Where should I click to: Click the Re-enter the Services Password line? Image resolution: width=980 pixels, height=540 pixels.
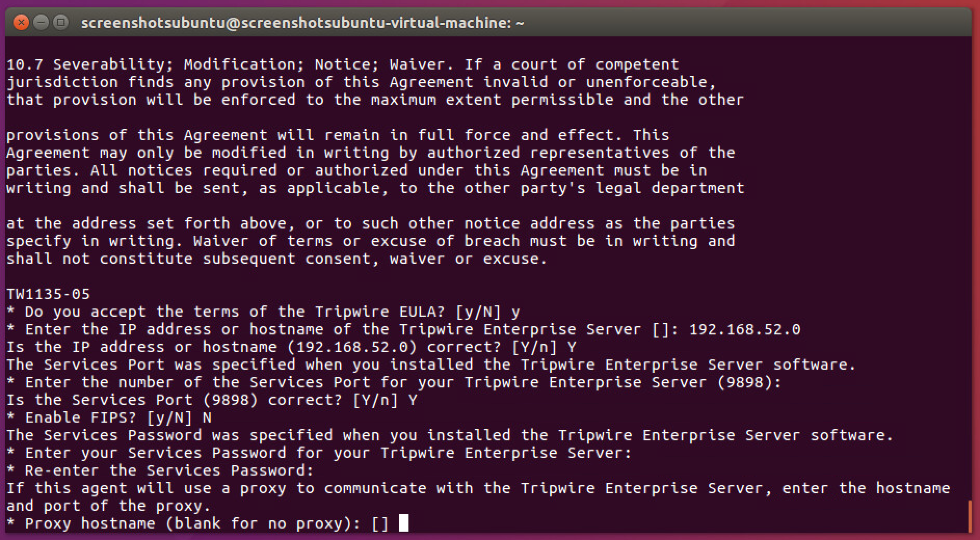(160, 470)
